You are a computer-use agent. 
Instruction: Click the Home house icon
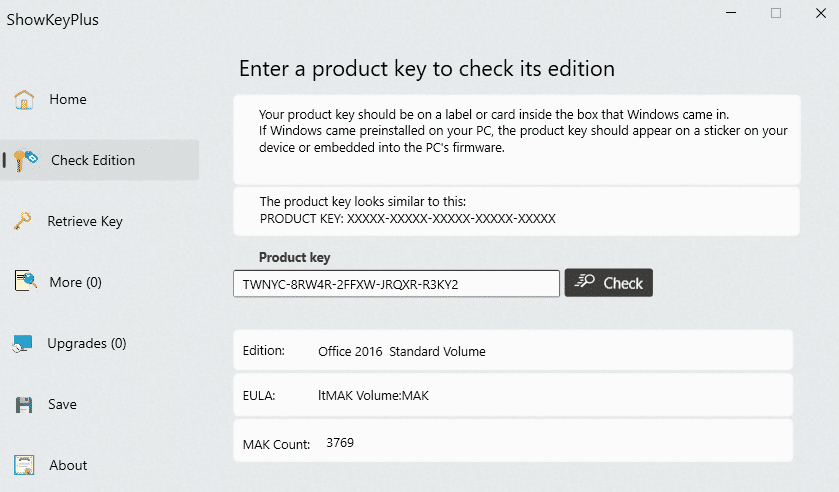coord(25,99)
